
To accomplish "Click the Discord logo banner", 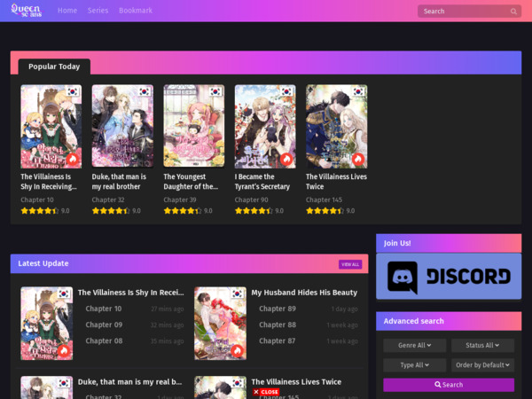I will [x=449, y=276].
